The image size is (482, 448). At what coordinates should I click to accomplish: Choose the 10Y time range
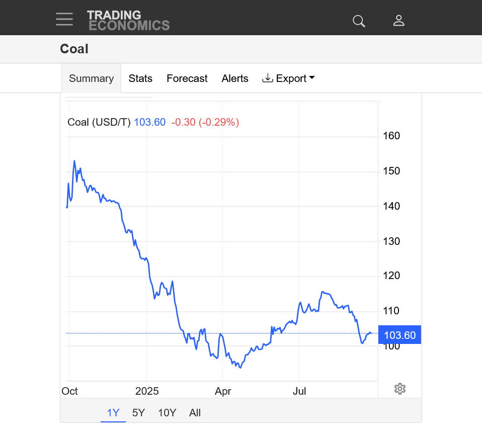coord(167,413)
